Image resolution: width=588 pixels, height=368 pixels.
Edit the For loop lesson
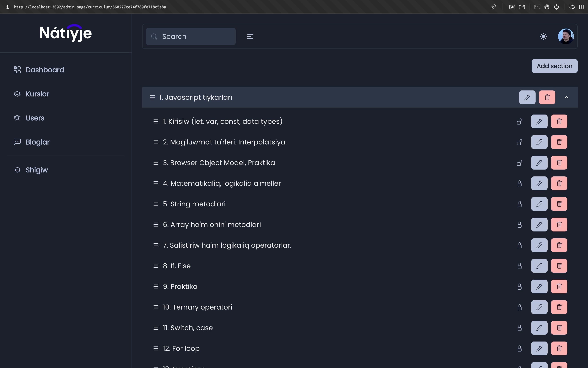click(539, 348)
